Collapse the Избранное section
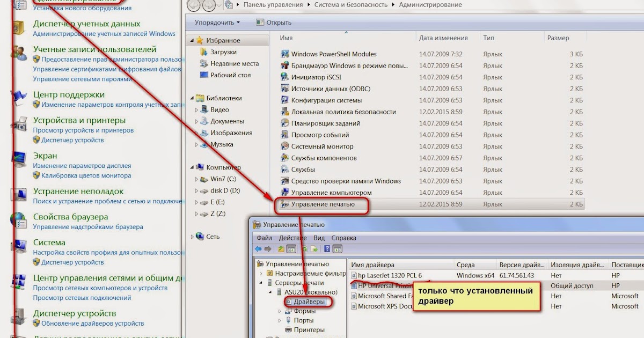Viewport: 644px width, 338px height. coord(193,41)
